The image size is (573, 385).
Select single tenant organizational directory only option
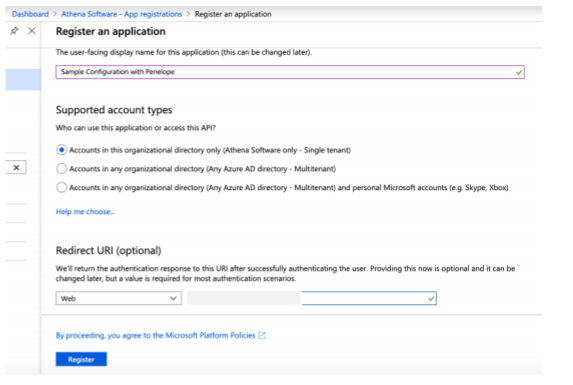coord(61,150)
